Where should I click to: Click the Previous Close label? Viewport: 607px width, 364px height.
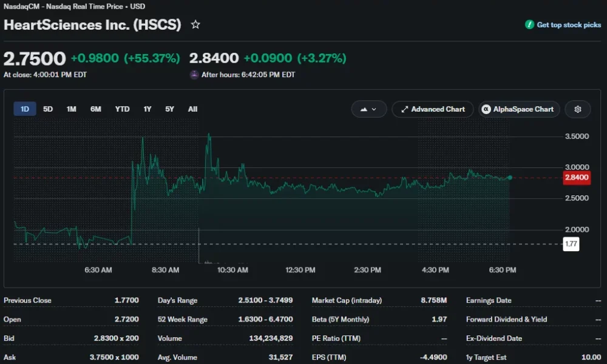click(27, 300)
